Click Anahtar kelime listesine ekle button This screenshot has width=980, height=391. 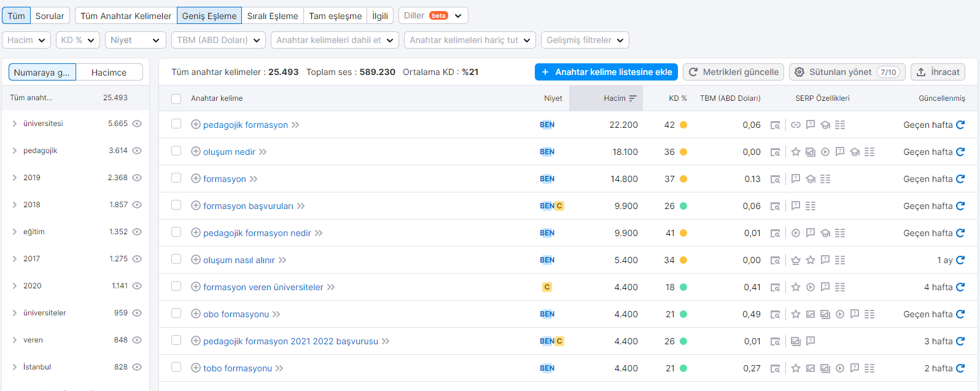(x=606, y=72)
